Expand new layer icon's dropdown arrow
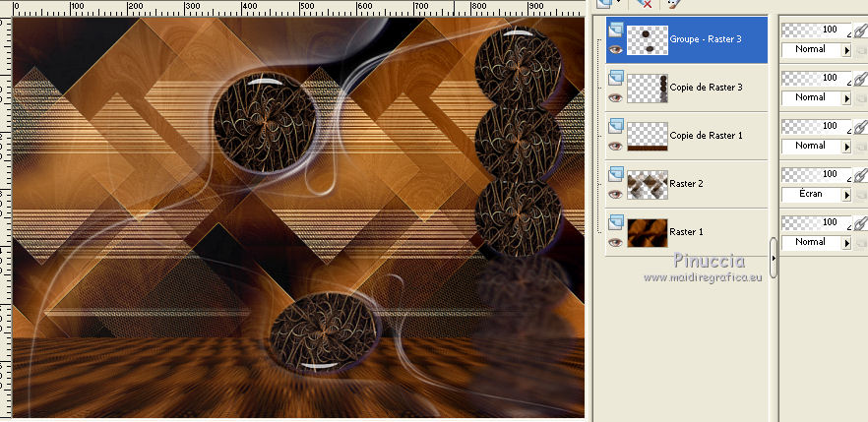This screenshot has height=422, width=868. pyautogui.click(x=618, y=3)
